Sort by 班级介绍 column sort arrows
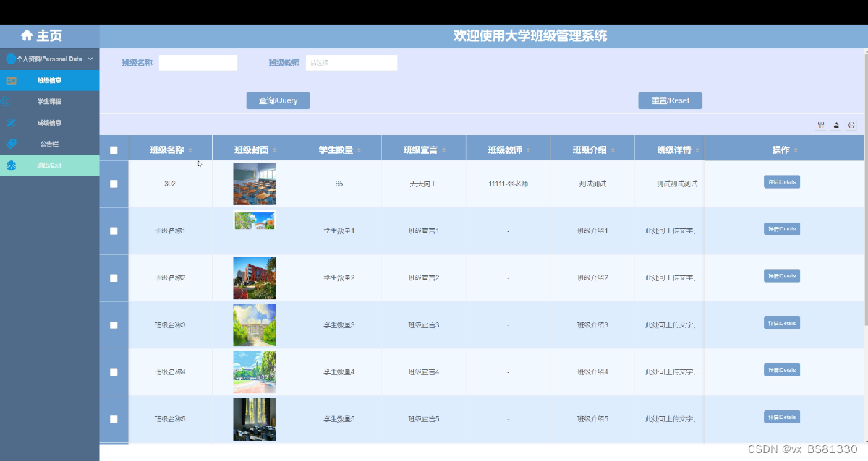 613,150
